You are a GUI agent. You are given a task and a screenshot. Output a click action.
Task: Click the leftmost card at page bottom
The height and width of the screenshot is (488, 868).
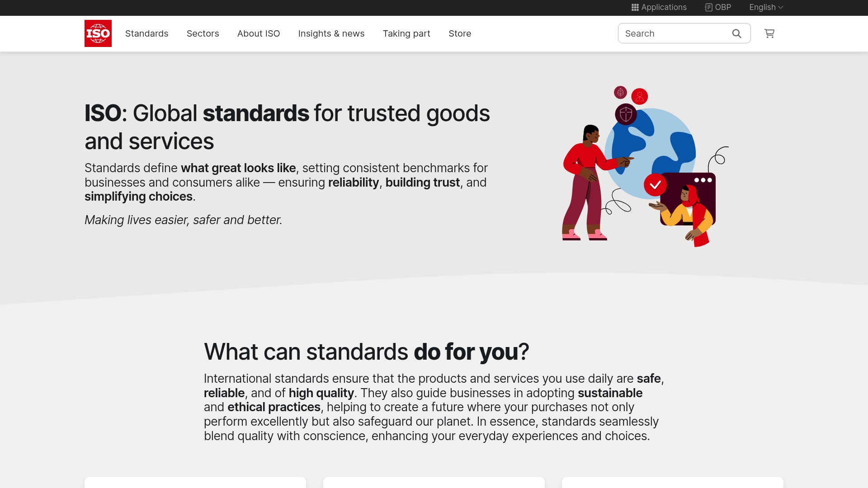(195, 484)
